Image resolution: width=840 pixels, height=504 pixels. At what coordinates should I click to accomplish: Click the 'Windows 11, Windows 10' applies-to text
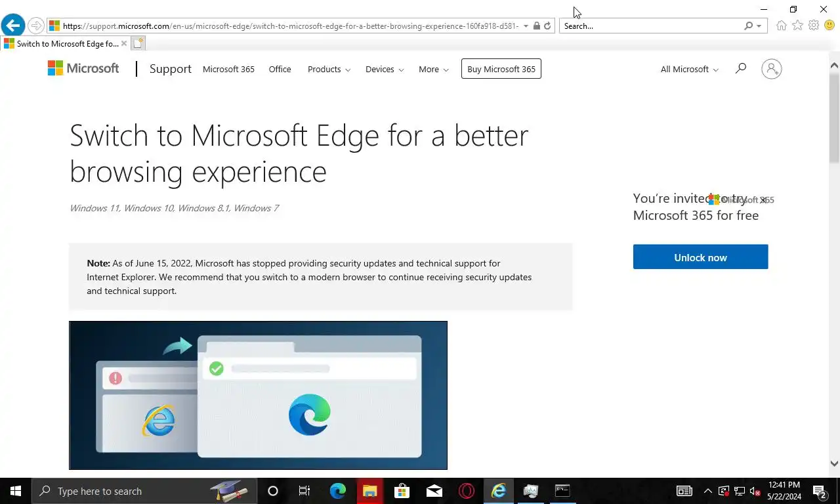[x=174, y=208]
